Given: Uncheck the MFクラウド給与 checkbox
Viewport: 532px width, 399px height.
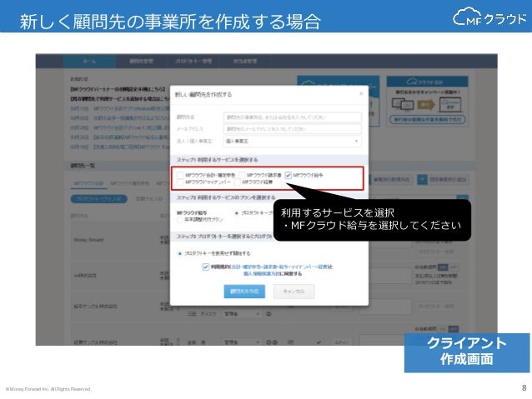Looking at the screenshot, I should coord(288,175).
